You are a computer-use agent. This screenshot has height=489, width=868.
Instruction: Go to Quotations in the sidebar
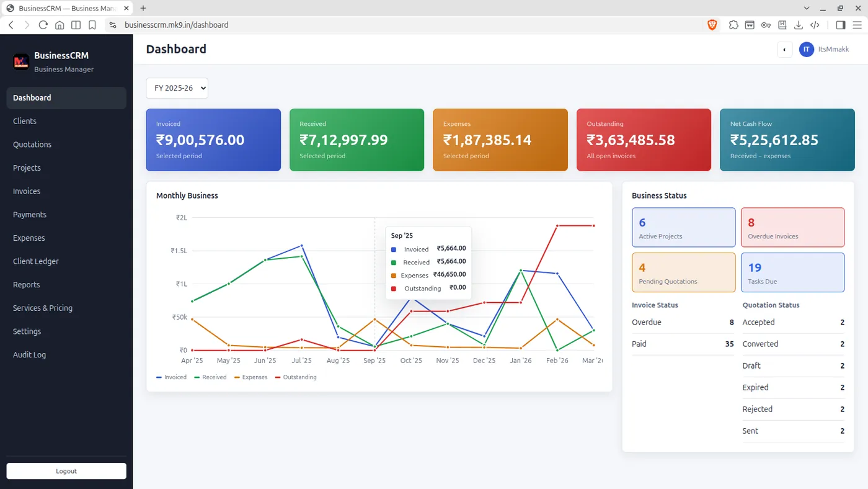(x=66, y=145)
